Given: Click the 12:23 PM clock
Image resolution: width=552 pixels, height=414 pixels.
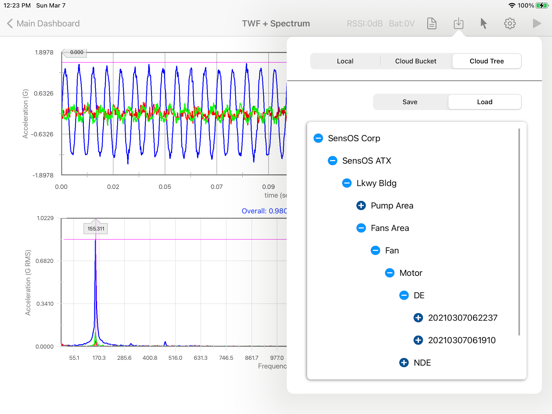Looking at the screenshot, I should pyautogui.click(x=17, y=6).
